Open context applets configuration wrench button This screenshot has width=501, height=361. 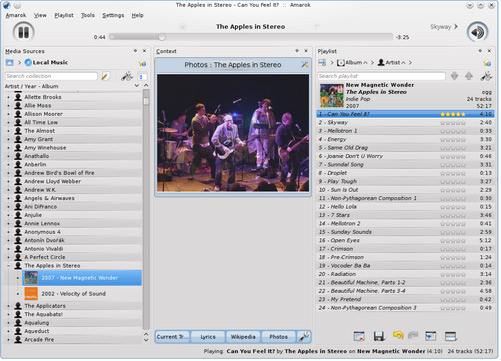304,337
